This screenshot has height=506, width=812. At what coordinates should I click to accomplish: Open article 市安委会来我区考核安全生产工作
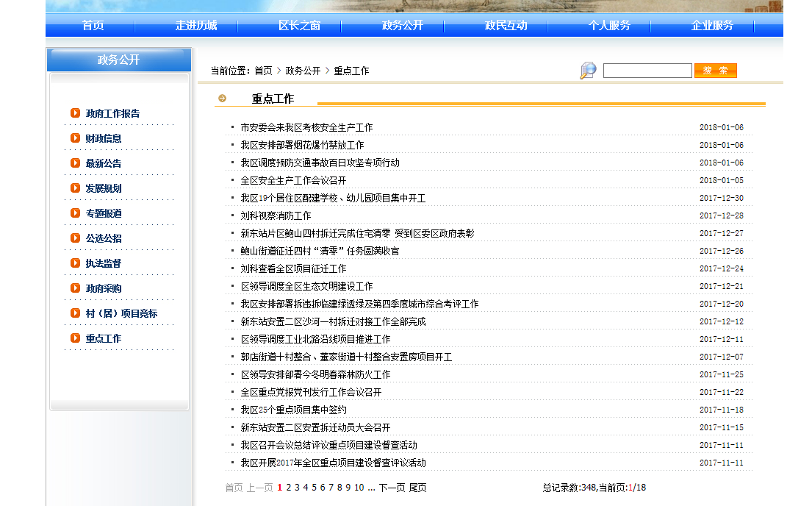click(306, 127)
